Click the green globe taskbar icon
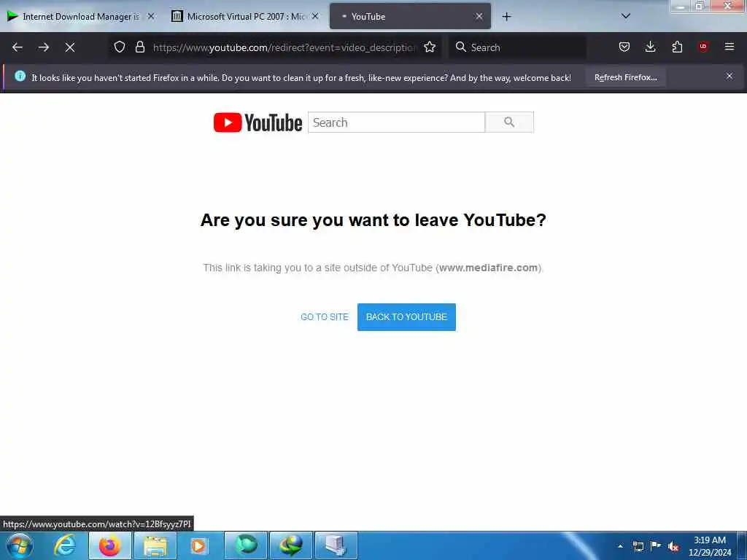Screen dimensions: 747x560 click(x=246, y=545)
